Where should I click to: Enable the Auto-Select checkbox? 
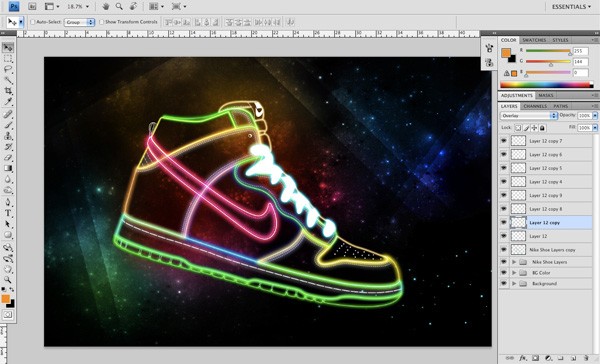click(33, 22)
